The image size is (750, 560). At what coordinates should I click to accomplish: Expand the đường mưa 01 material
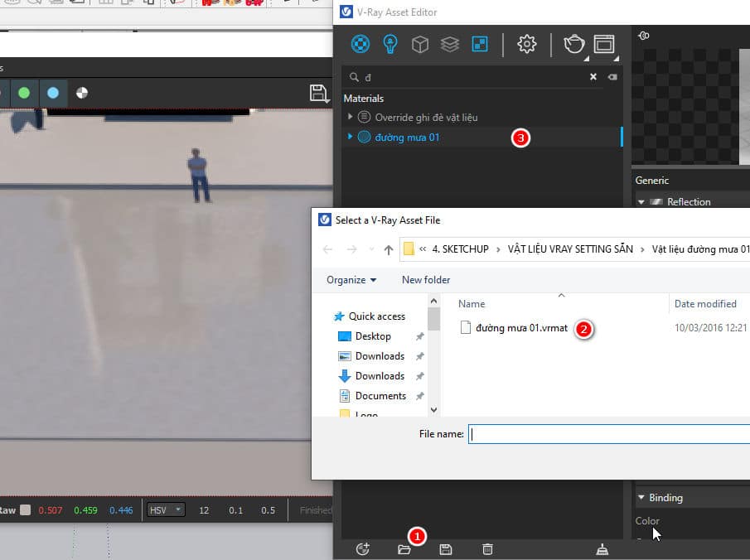pyautogui.click(x=350, y=138)
